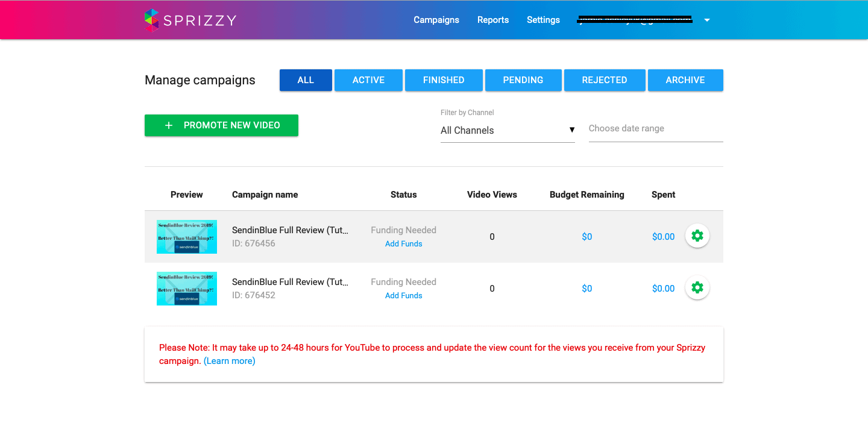Add Funds to campaign ID 676452
The width and height of the screenshot is (868, 426).
(x=404, y=296)
